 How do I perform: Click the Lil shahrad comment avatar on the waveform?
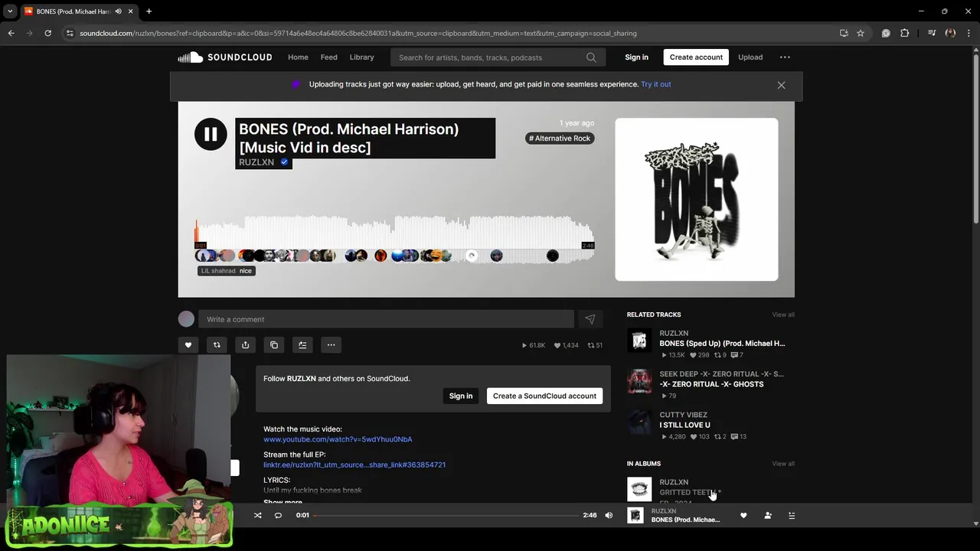tap(202, 256)
